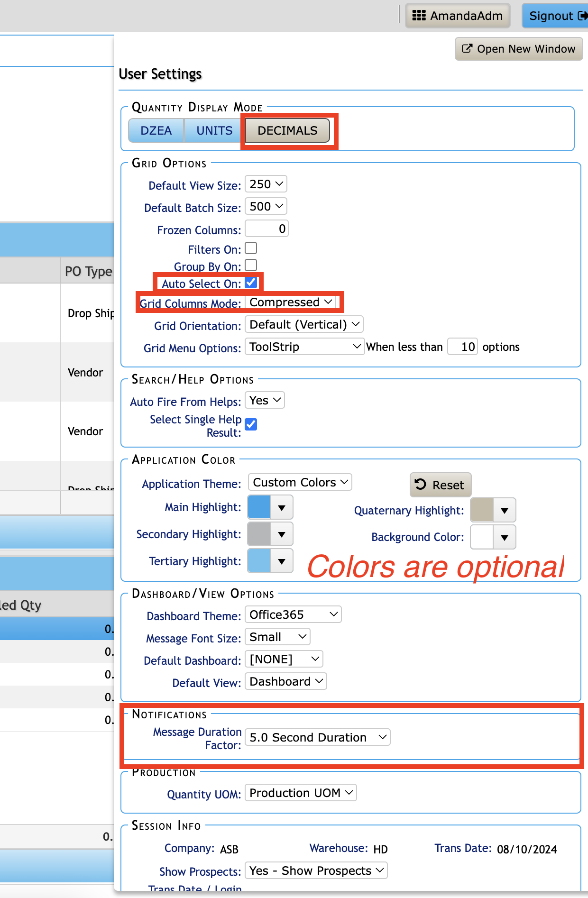Select the UNITS quantity display mode
The height and width of the screenshot is (898, 588).
214,130
